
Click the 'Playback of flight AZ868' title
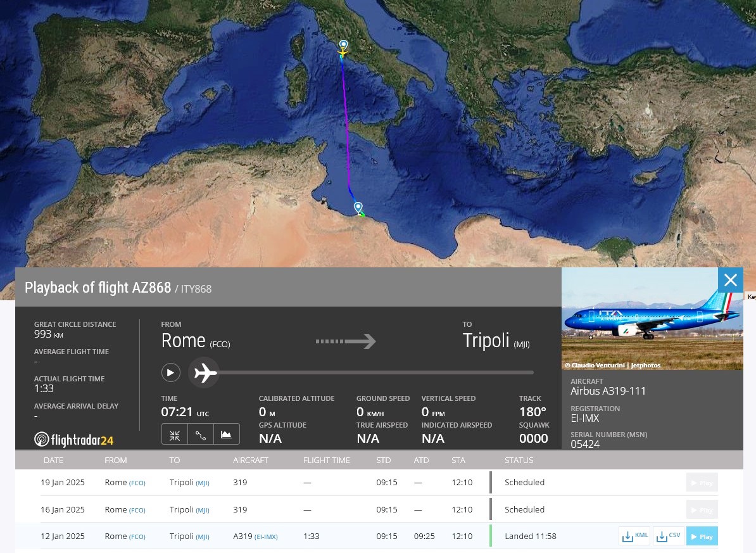[x=98, y=288]
